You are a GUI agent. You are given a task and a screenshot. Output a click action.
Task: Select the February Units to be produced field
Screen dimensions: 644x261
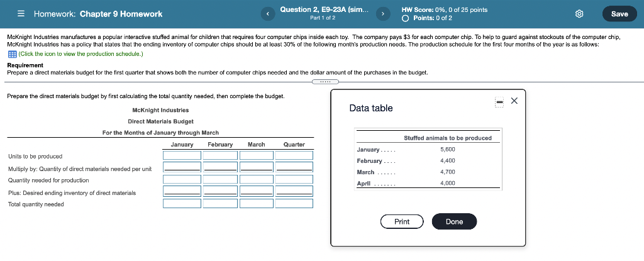click(220, 155)
